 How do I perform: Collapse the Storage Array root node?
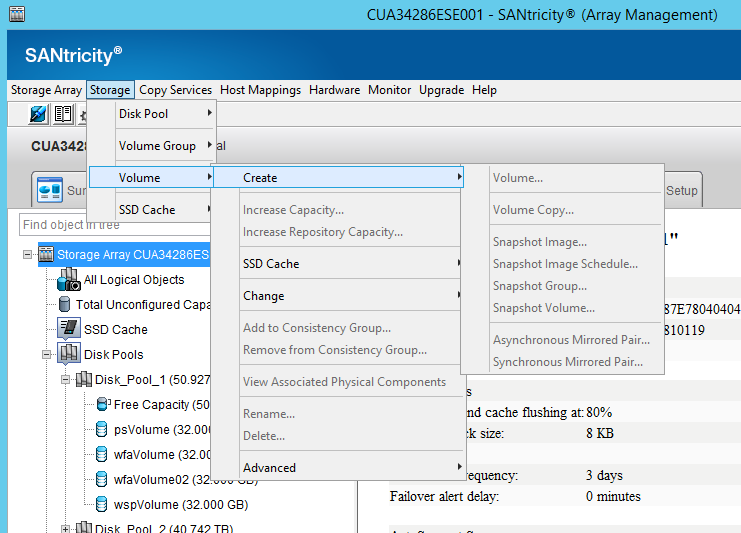28,255
